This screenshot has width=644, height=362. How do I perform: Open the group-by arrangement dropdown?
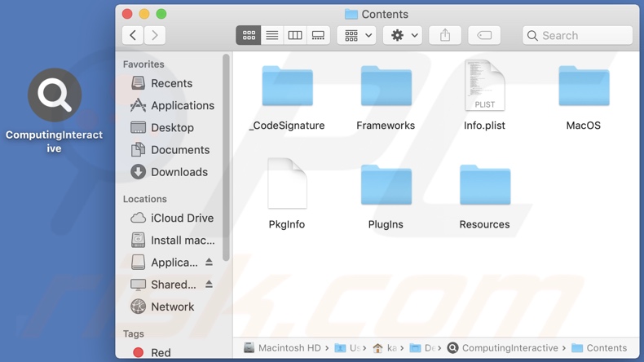tap(356, 35)
